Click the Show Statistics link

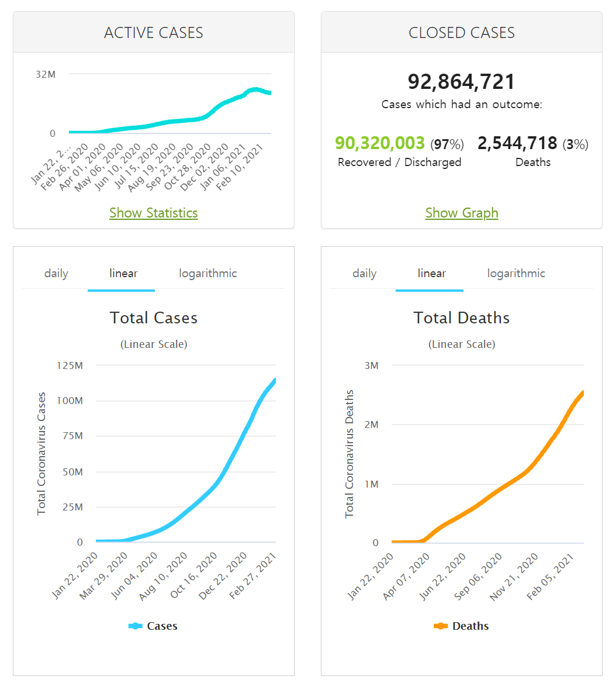point(153,213)
